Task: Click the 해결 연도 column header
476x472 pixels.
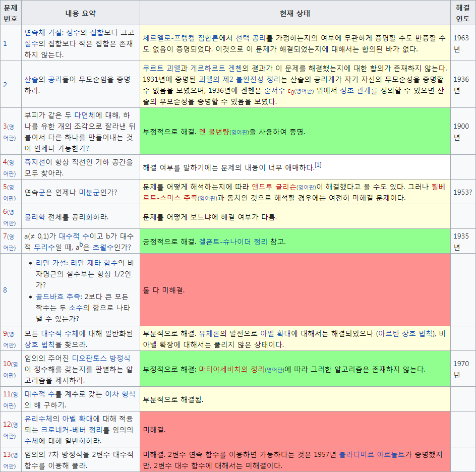Action: coord(463,13)
